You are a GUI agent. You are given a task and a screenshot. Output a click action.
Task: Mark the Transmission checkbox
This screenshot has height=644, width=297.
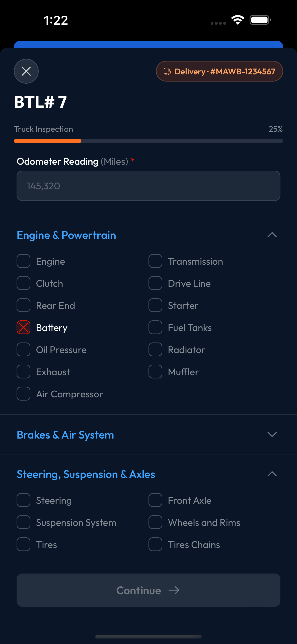[155, 261]
